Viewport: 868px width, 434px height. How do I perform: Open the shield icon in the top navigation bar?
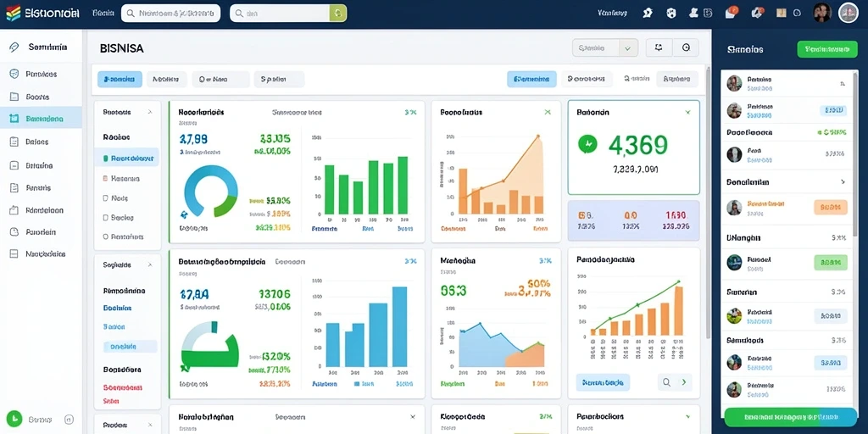tap(671, 13)
